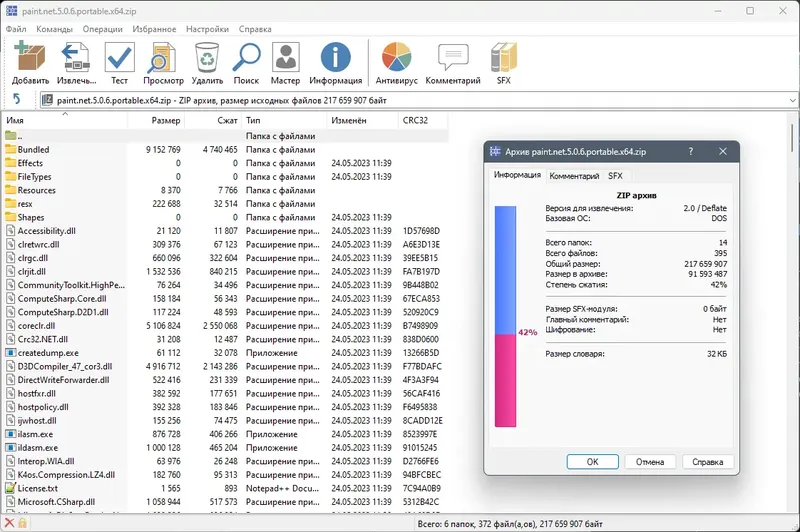The width and height of the screenshot is (800, 532).
Task: Select the Effects folder icon
Action: click(x=11, y=163)
